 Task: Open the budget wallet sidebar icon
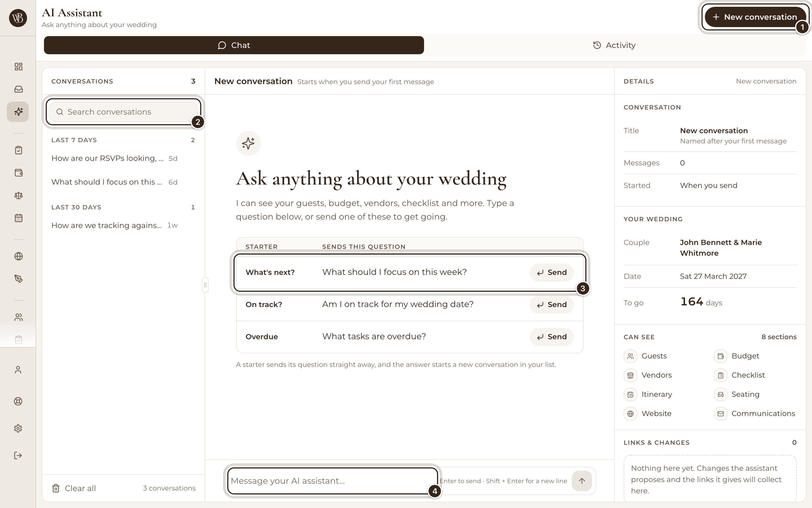tap(18, 173)
